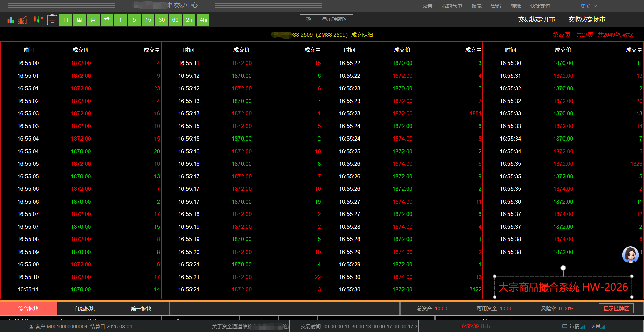
Task: Switch to the candlestick chart icon
Action: click(38, 20)
